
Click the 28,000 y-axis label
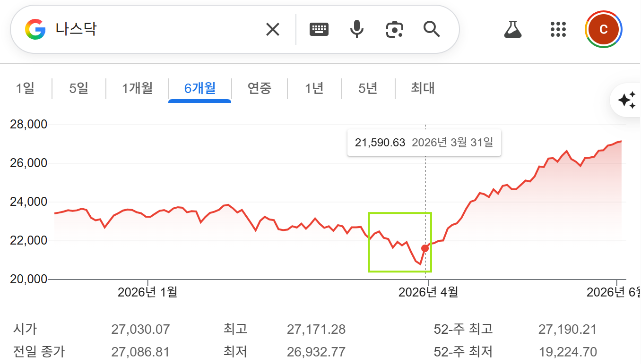click(x=28, y=124)
